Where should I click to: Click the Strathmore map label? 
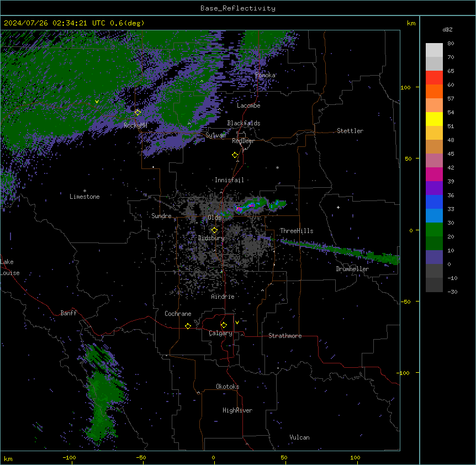point(285,336)
